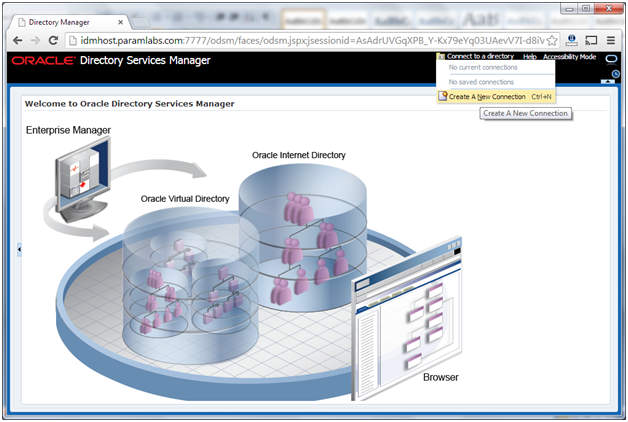Collapse header with the up arrow
The image size is (628, 422).
608,81
